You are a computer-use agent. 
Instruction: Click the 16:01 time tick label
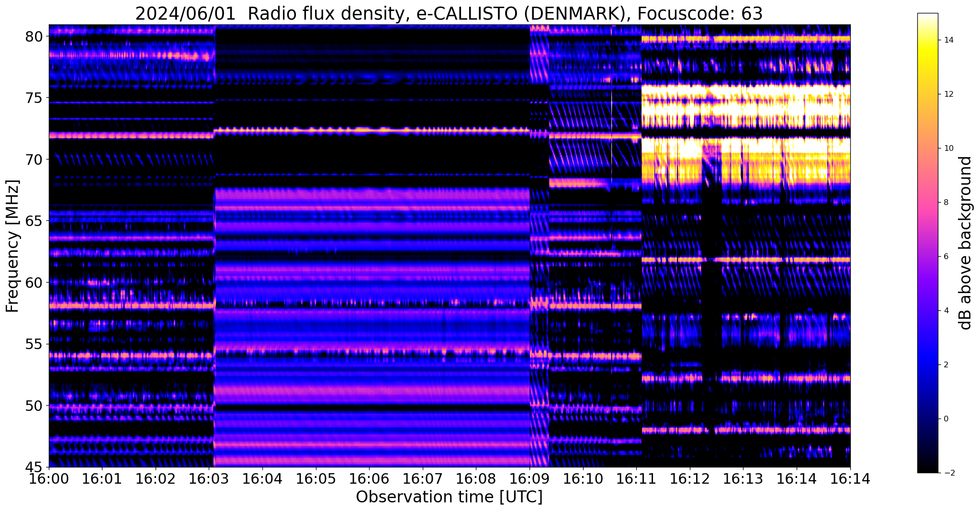[102, 478]
